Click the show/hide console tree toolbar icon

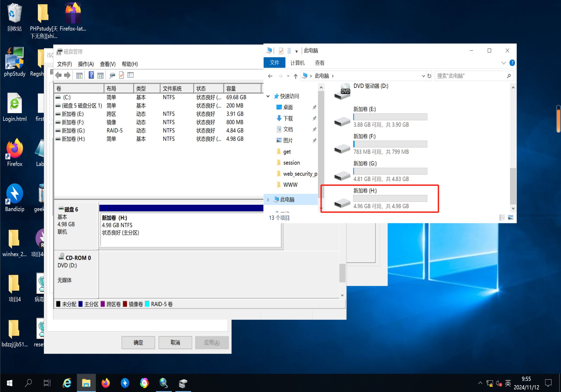(79, 75)
